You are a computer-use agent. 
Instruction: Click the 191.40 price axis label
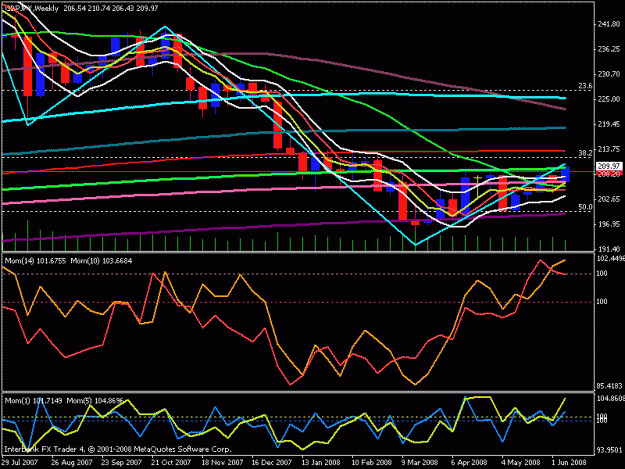coord(609,249)
